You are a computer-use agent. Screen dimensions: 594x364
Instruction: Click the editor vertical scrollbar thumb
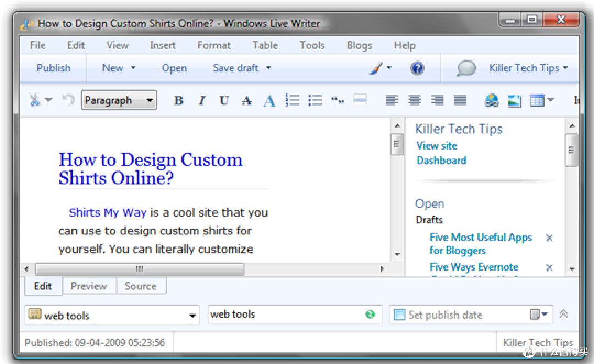tap(397, 144)
